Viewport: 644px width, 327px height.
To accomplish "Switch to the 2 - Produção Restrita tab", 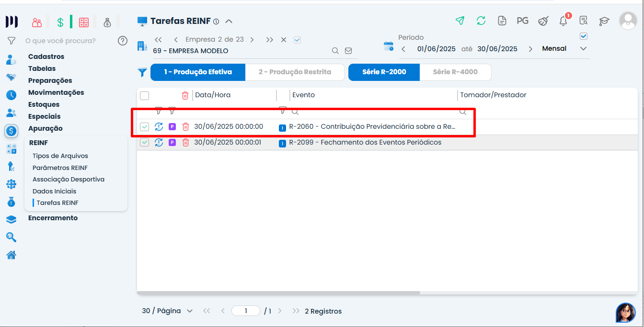I will tap(295, 72).
